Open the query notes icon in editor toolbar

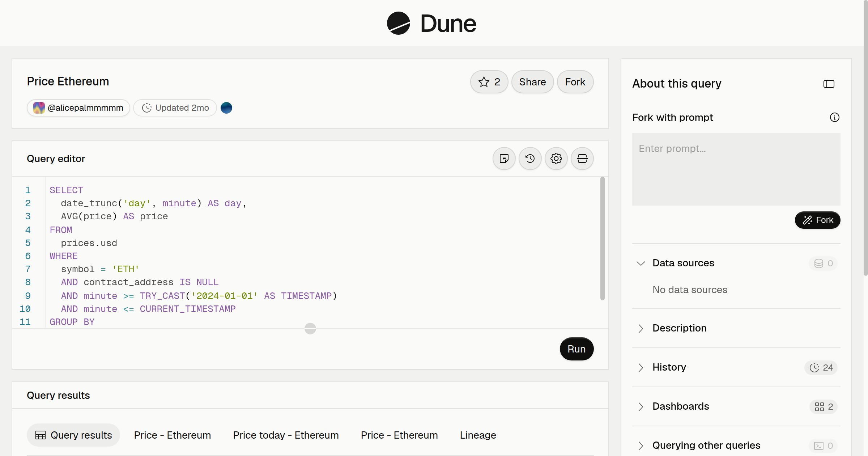point(504,159)
